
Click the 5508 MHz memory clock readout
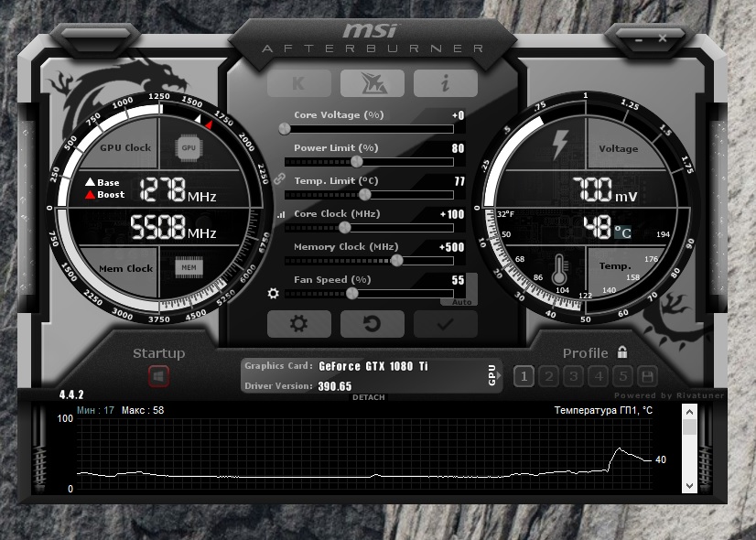click(x=173, y=227)
